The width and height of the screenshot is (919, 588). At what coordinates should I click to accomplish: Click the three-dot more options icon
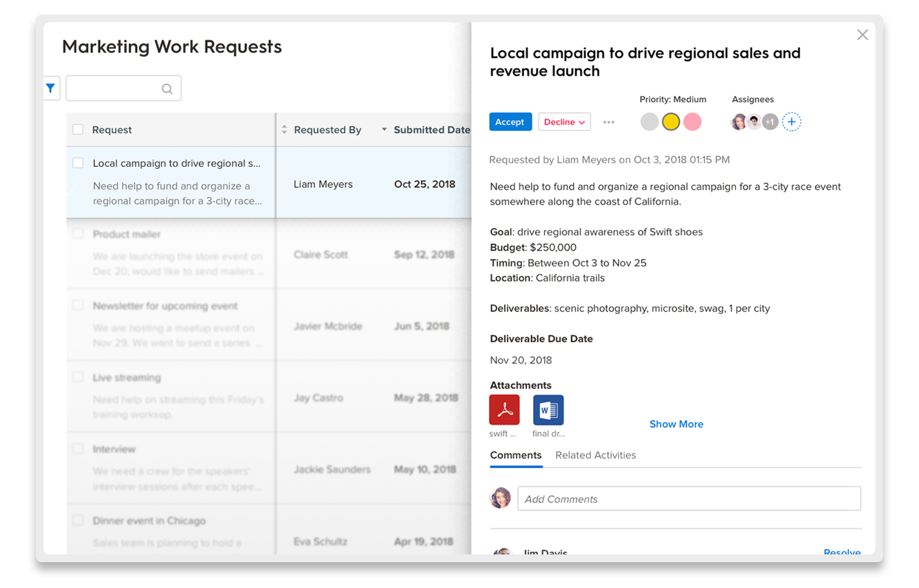(609, 121)
